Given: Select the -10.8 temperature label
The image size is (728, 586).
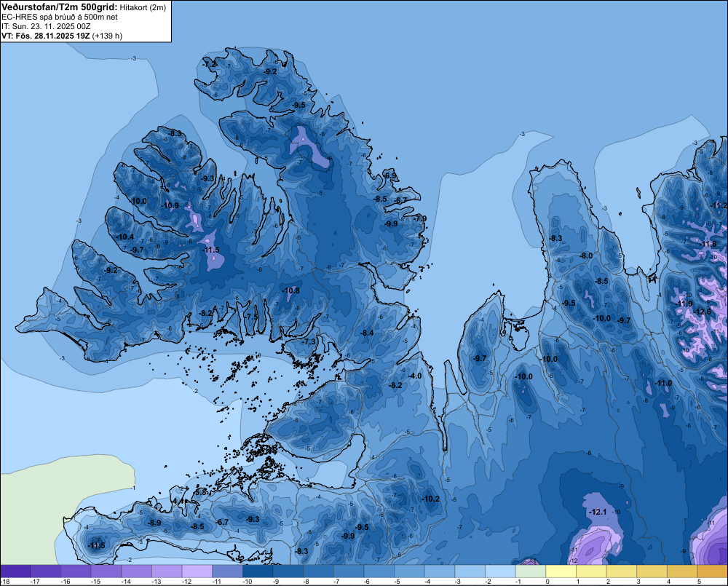Looking at the screenshot, I should pyautogui.click(x=290, y=290).
